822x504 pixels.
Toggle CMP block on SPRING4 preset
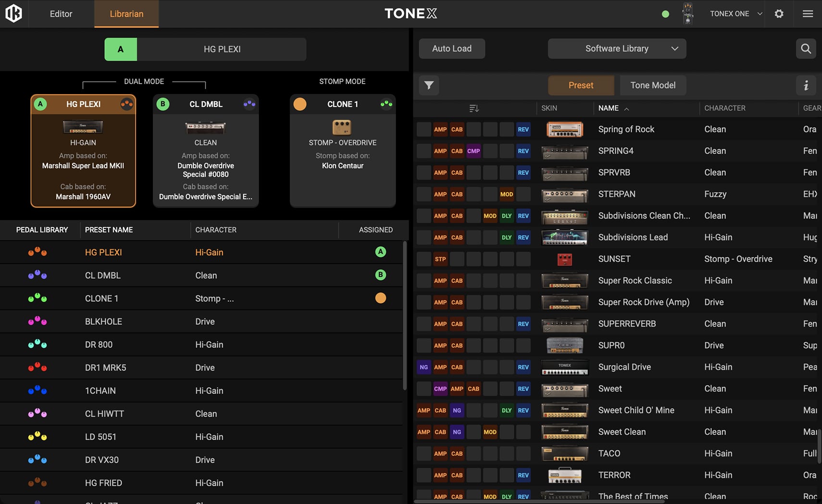[x=473, y=151]
